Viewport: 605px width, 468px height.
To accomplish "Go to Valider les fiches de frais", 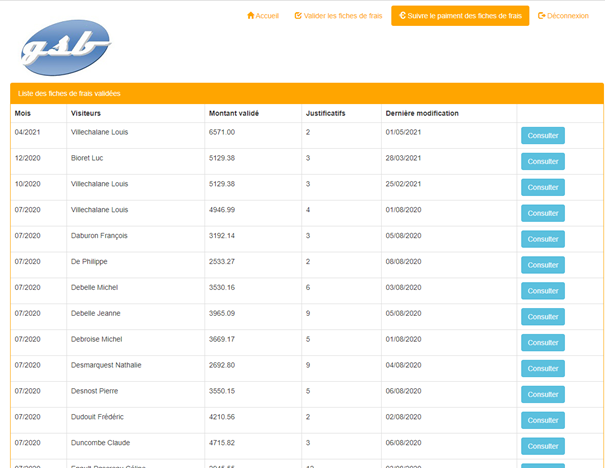I will tap(338, 16).
